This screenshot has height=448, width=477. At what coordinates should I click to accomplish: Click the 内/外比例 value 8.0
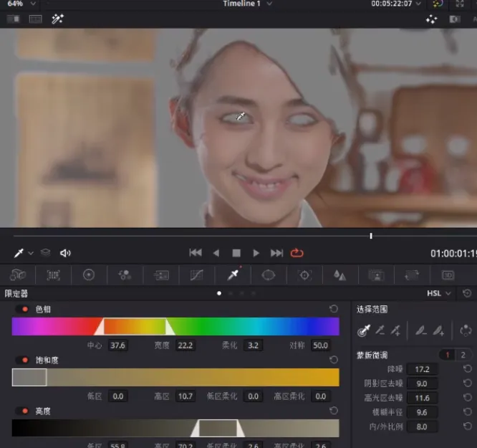[423, 426]
